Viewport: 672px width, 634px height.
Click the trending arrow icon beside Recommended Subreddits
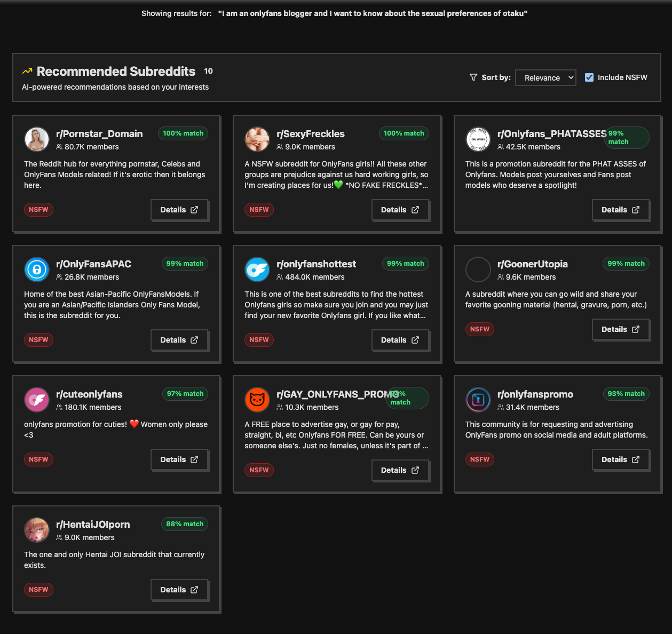(27, 72)
